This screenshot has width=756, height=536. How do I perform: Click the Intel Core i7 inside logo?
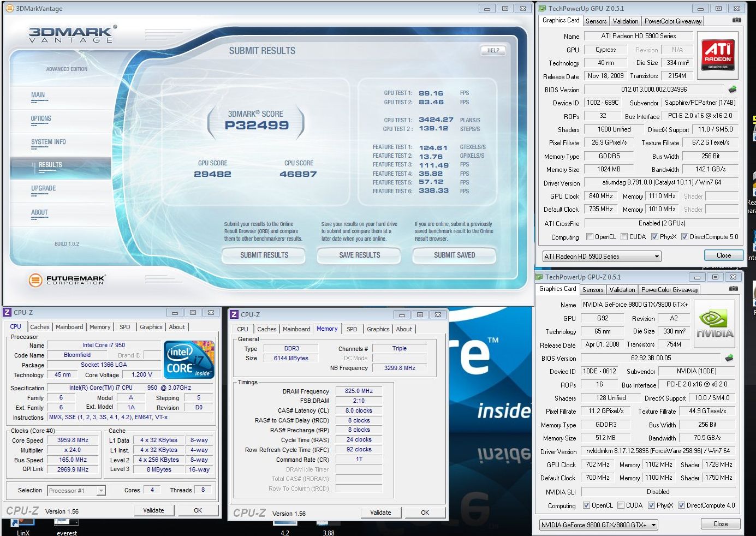(189, 360)
